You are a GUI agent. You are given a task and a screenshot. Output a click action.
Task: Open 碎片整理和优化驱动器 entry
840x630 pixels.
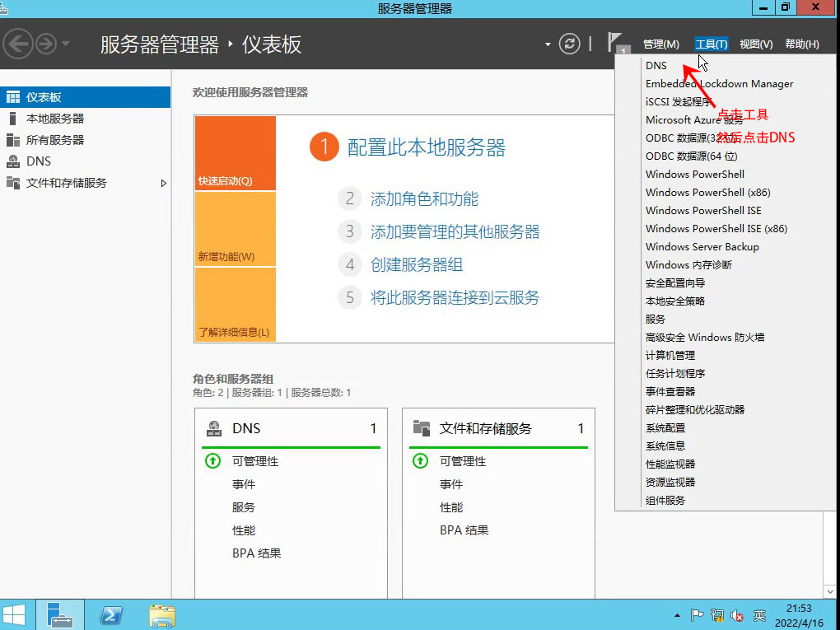(695, 410)
